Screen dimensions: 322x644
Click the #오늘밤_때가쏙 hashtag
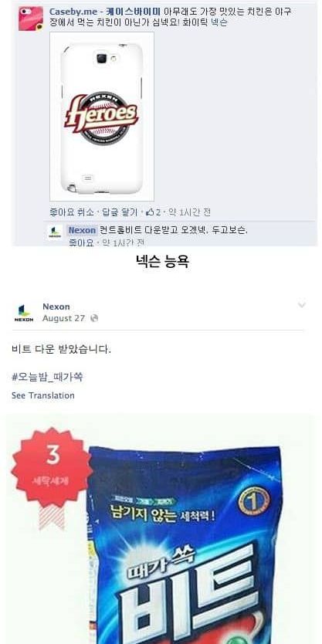click(48, 377)
